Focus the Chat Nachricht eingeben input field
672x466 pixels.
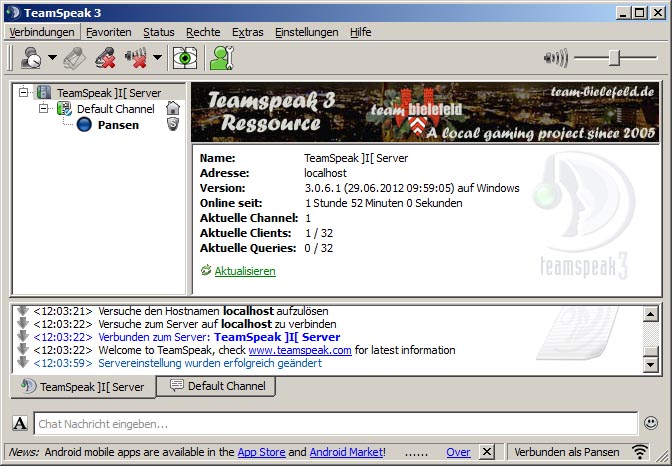336,424
